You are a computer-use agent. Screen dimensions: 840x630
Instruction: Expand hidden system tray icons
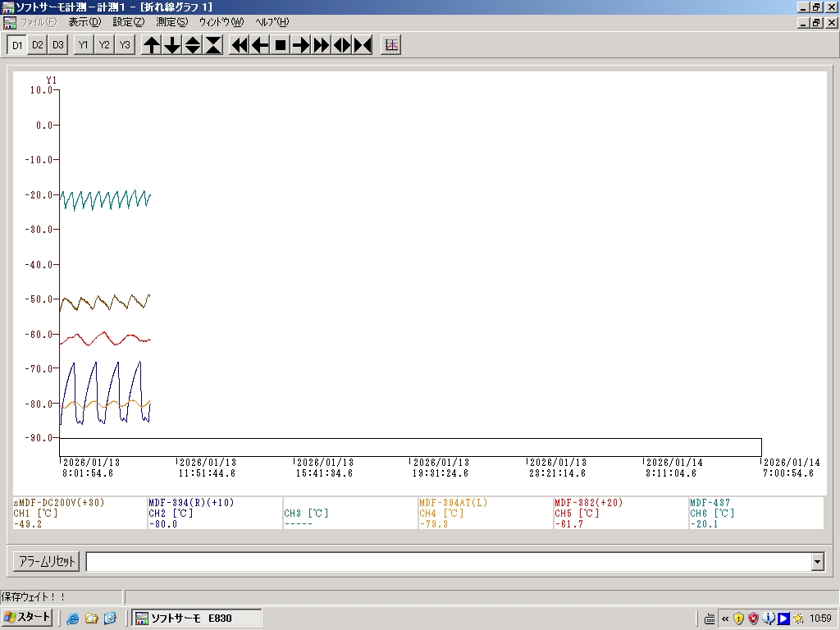[x=725, y=619]
